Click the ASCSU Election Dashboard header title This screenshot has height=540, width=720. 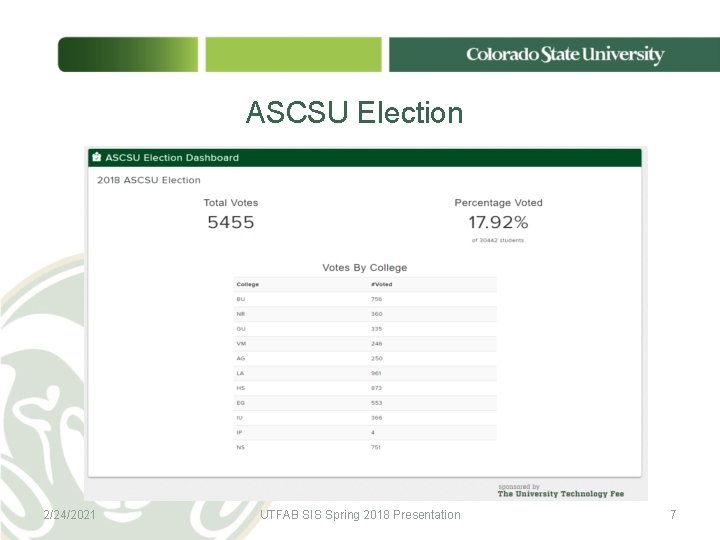click(x=172, y=157)
